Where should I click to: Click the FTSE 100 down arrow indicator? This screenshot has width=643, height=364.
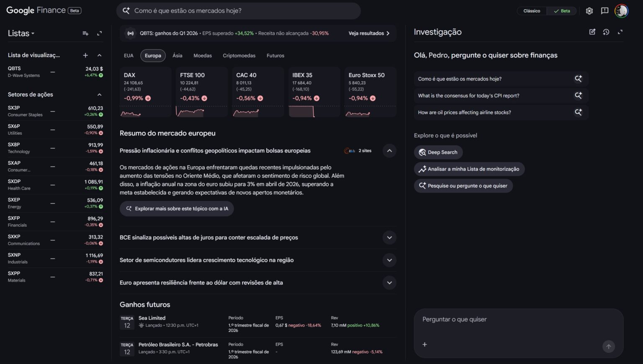click(x=204, y=98)
